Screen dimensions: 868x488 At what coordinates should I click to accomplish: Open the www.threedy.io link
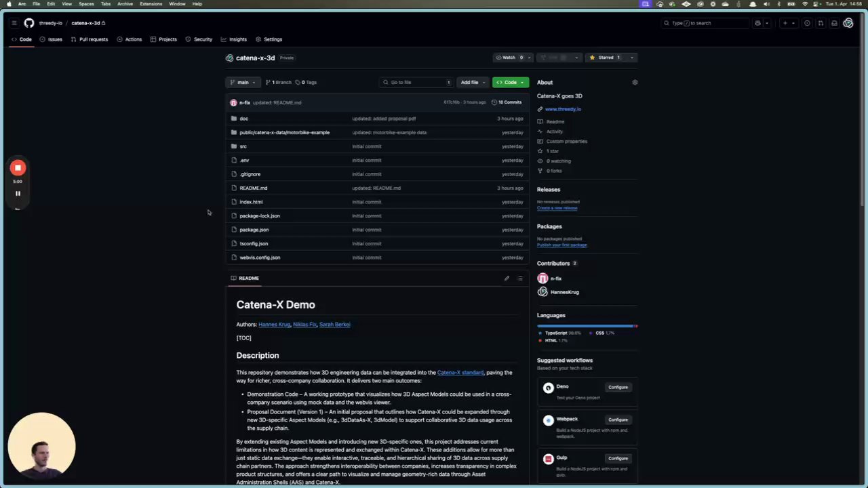pos(563,109)
